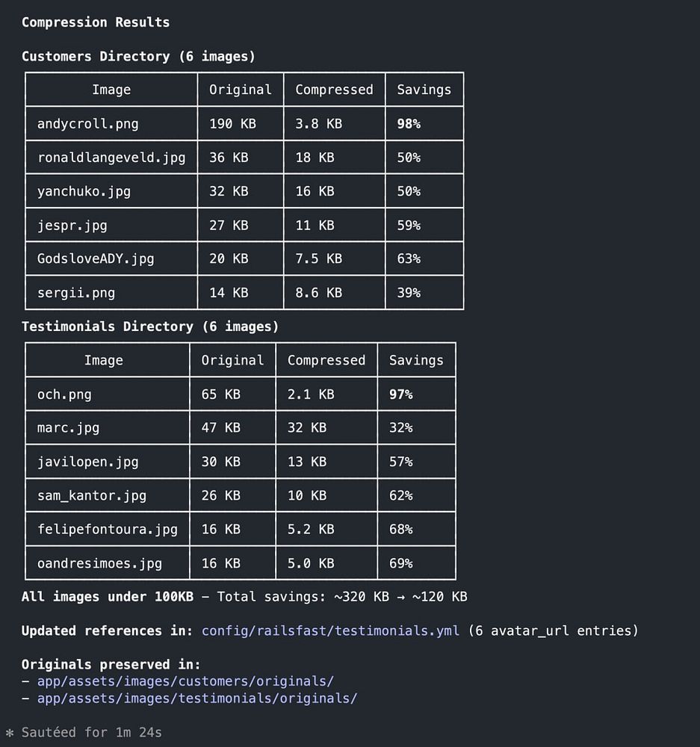
Task: Select andycroll.png filename cell
Action: click(87, 124)
